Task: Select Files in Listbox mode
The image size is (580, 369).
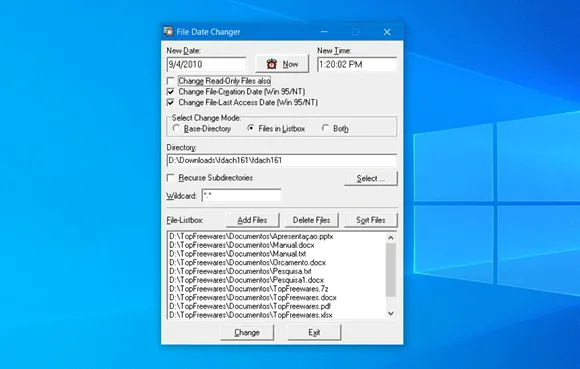Action: pyautogui.click(x=250, y=128)
